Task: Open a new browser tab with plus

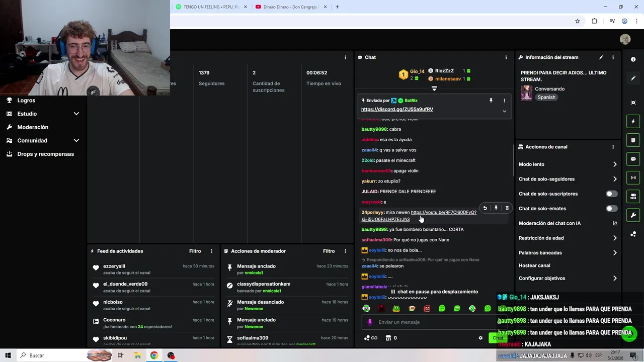Action: [x=337, y=7]
